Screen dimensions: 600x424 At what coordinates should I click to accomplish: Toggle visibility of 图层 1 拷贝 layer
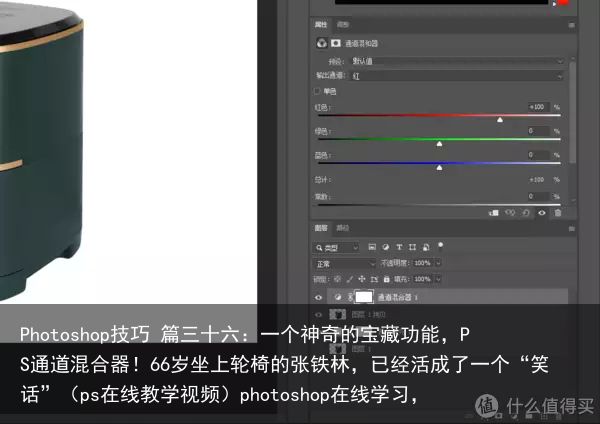[x=318, y=315]
